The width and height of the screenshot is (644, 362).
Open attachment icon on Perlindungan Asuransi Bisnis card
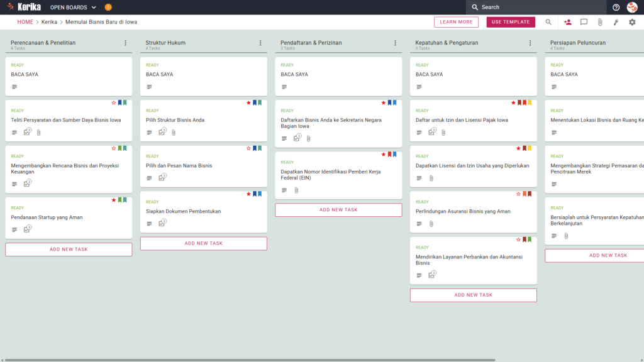tap(431, 224)
